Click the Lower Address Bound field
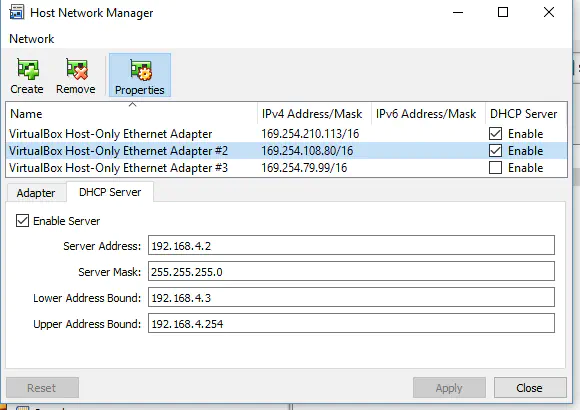Viewport: 580px width, 410px height. click(x=351, y=297)
